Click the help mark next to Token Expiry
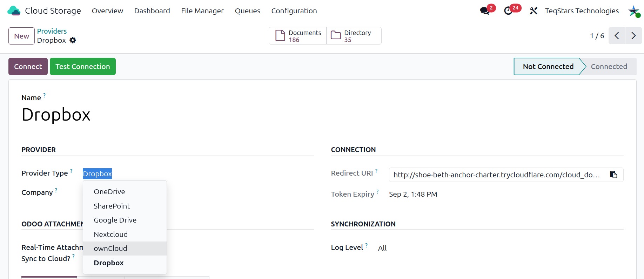Screen dimensions: 644x279 (x=377, y=192)
